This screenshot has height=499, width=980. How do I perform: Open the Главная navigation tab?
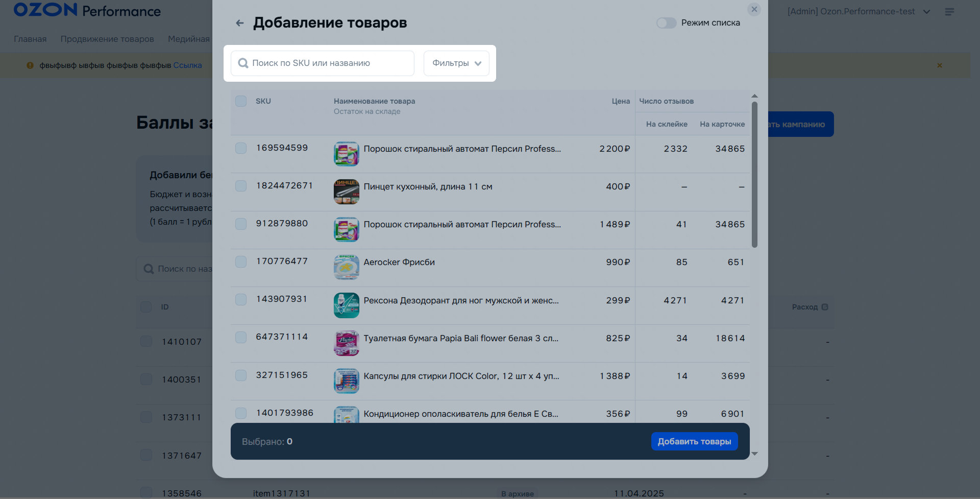tap(30, 39)
